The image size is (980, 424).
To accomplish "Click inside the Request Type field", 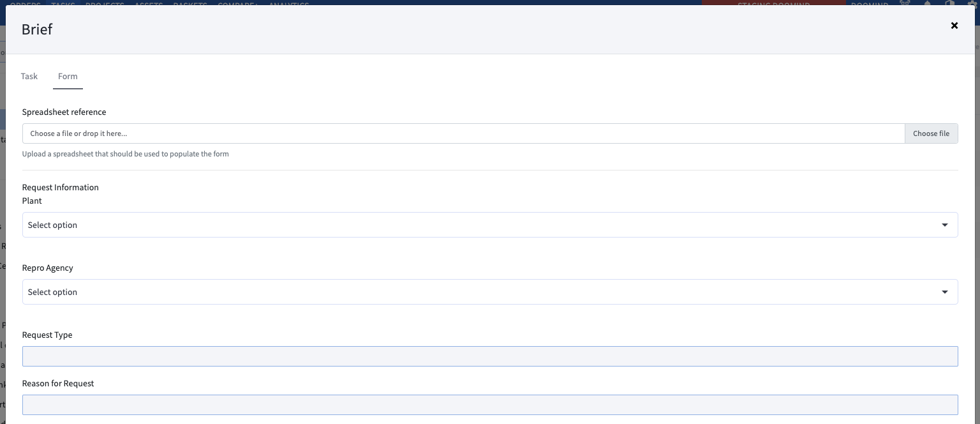I will pos(490,356).
